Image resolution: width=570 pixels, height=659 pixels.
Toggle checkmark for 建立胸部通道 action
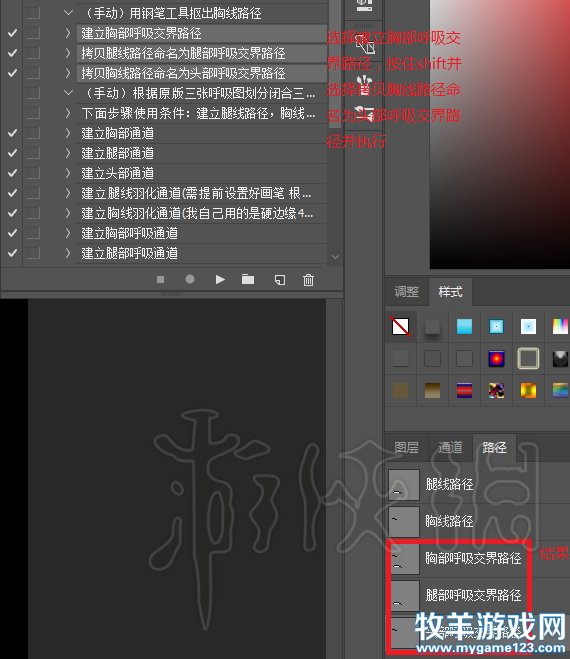point(13,133)
